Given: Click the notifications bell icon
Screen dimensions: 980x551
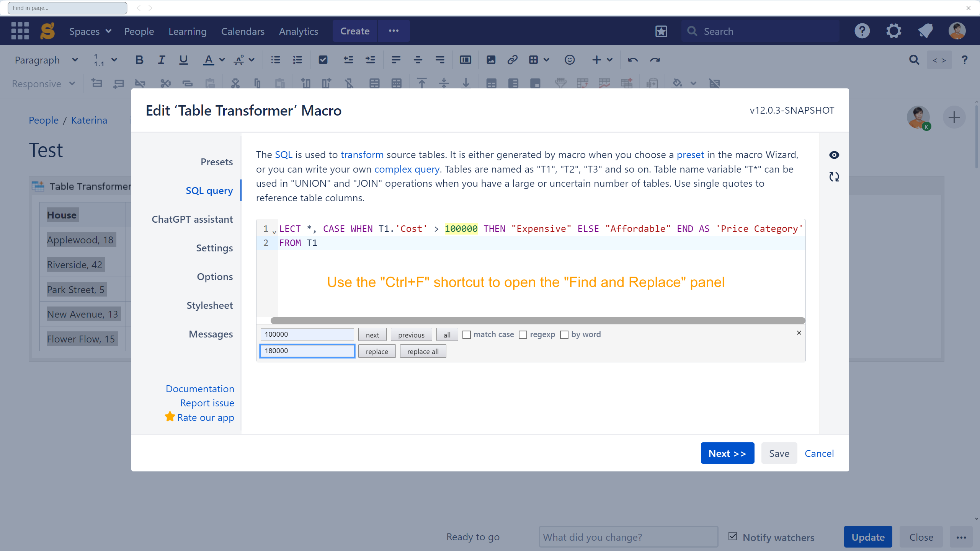Looking at the screenshot, I should point(925,31).
